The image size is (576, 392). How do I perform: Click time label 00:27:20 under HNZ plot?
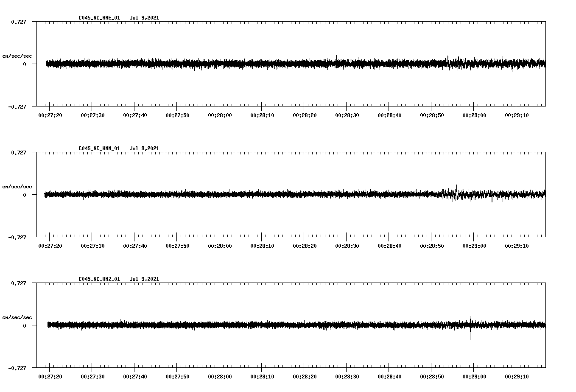(x=50, y=377)
